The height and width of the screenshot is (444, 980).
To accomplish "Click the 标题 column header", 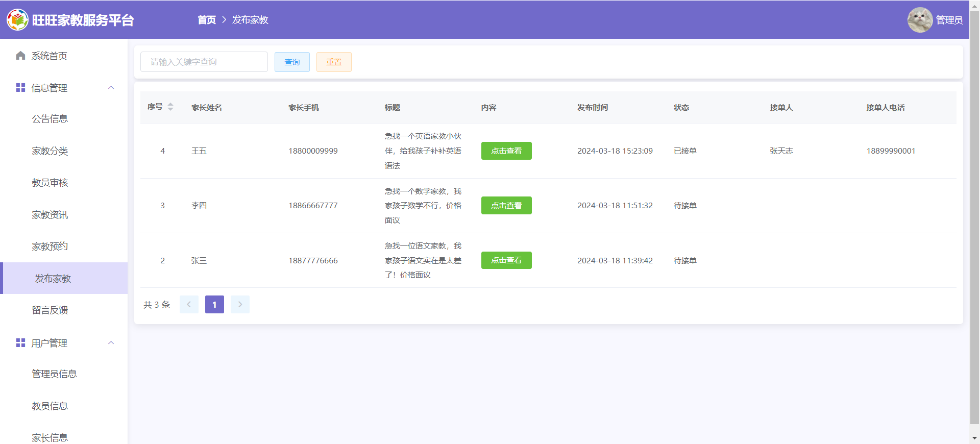I will 393,107.
